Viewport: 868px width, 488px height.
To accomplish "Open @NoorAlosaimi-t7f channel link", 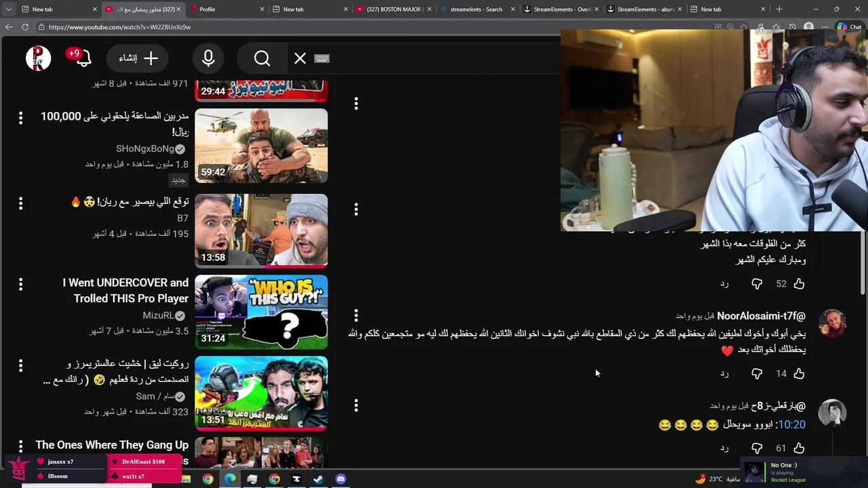I will coord(761,316).
